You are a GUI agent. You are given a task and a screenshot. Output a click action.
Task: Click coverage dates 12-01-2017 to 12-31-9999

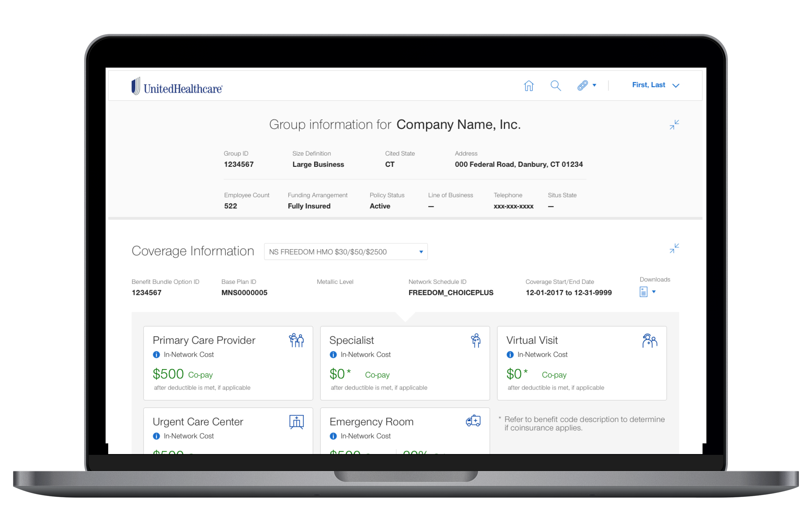(x=568, y=293)
